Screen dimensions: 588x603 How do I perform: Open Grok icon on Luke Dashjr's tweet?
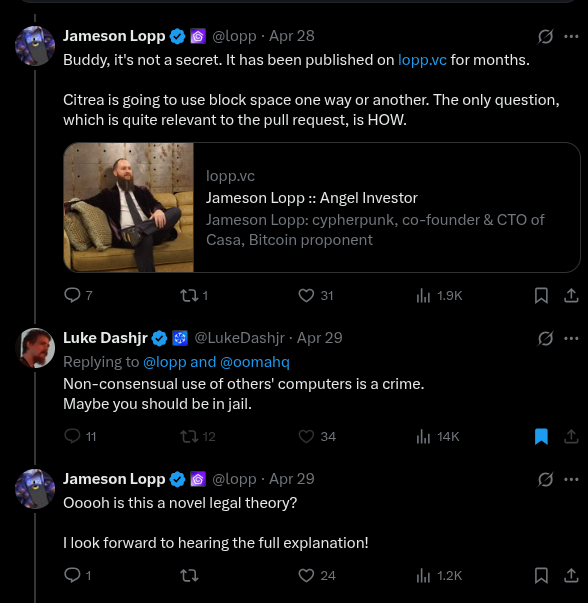[545, 338]
